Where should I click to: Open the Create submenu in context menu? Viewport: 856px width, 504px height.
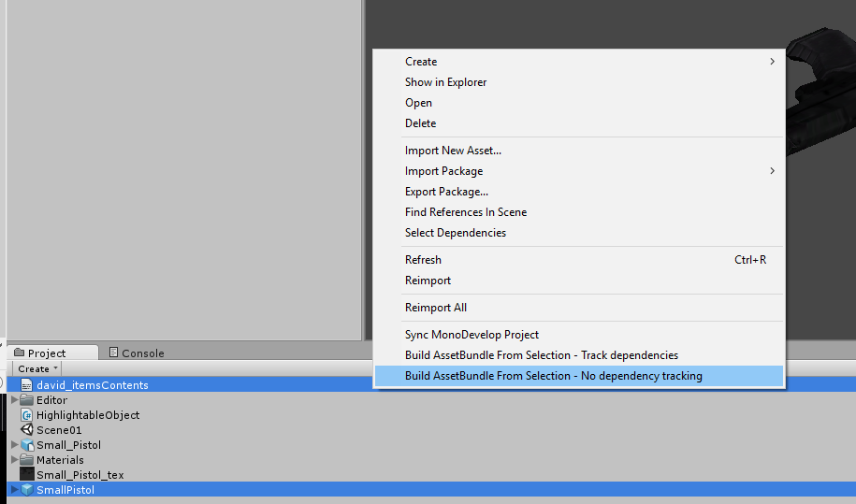[x=579, y=62]
